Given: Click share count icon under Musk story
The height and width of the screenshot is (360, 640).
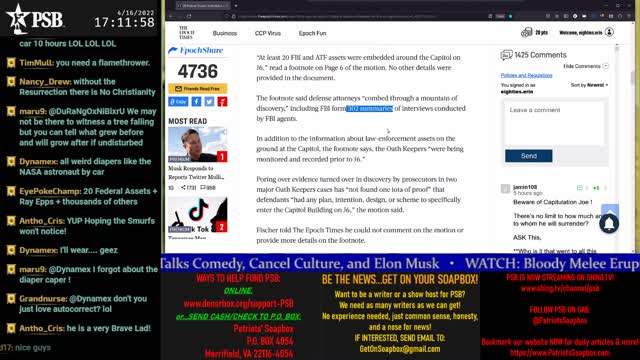Looking at the screenshot, I should (x=184, y=188).
